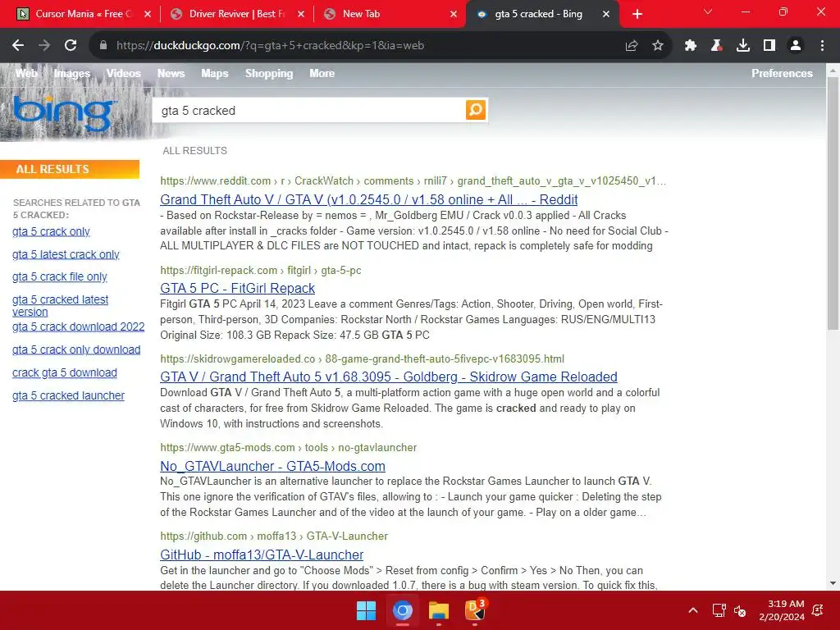Screen dimensions: 840x630
Task: Open the Chrome three-dot menu
Action: 822,46
